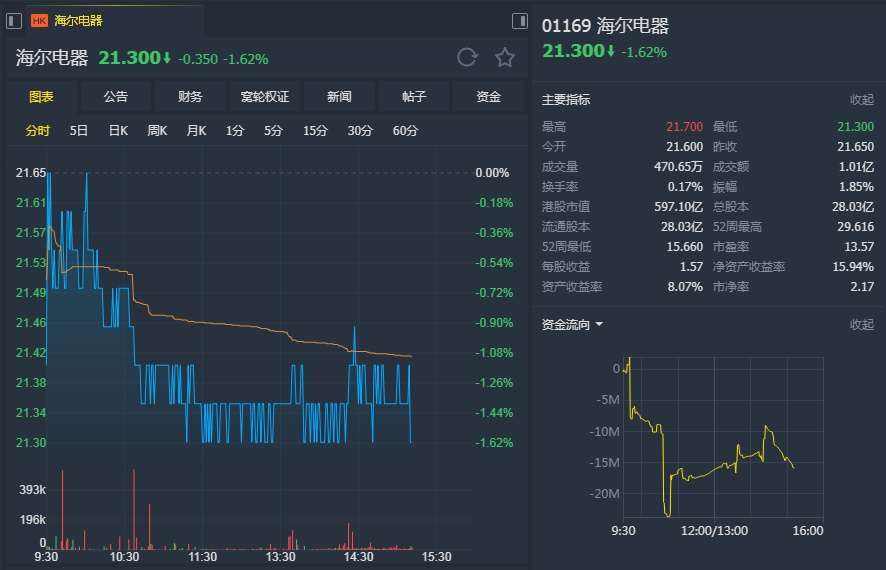Click the 净资产收益率 value 15.94%
Image resolution: width=886 pixels, height=570 pixels.
[853, 267]
